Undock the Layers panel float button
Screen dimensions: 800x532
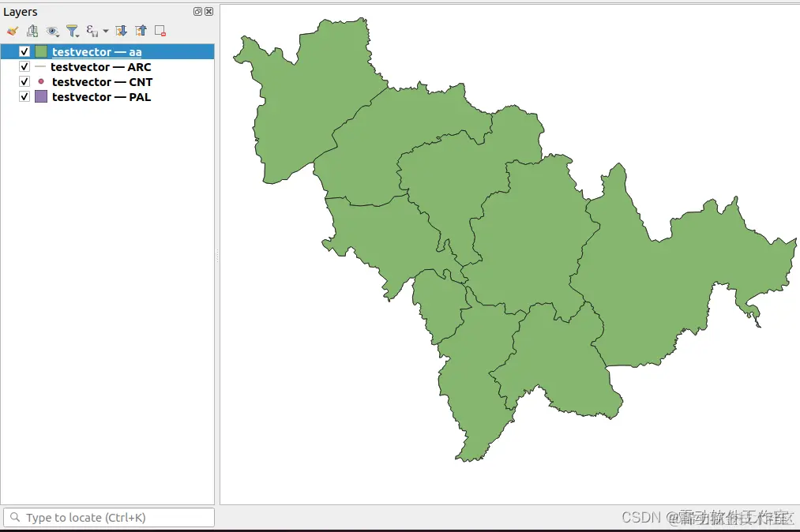tap(198, 11)
